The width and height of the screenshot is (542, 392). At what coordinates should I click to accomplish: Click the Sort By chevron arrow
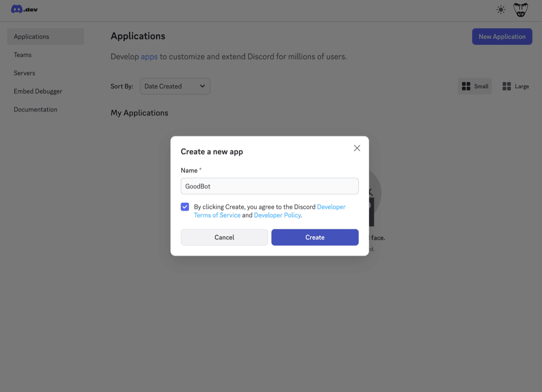click(x=203, y=86)
